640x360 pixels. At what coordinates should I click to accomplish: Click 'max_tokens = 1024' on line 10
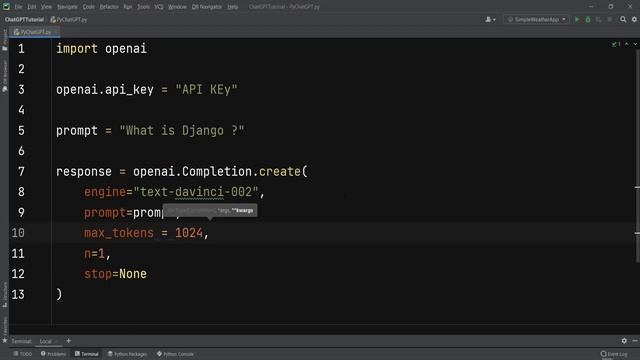(x=143, y=233)
